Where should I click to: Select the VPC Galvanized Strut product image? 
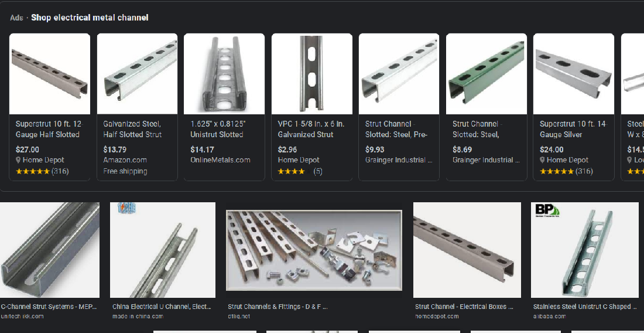[311, 74]
